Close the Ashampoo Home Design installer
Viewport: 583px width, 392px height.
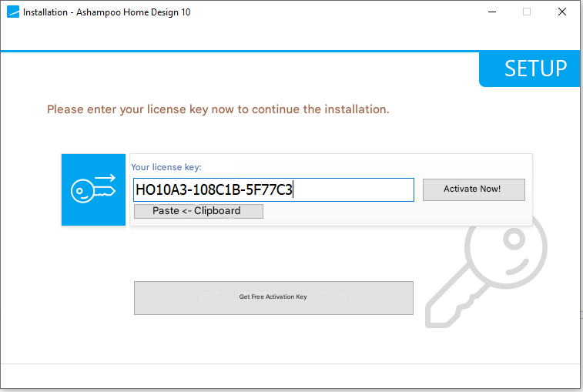(x=562, y=12)
